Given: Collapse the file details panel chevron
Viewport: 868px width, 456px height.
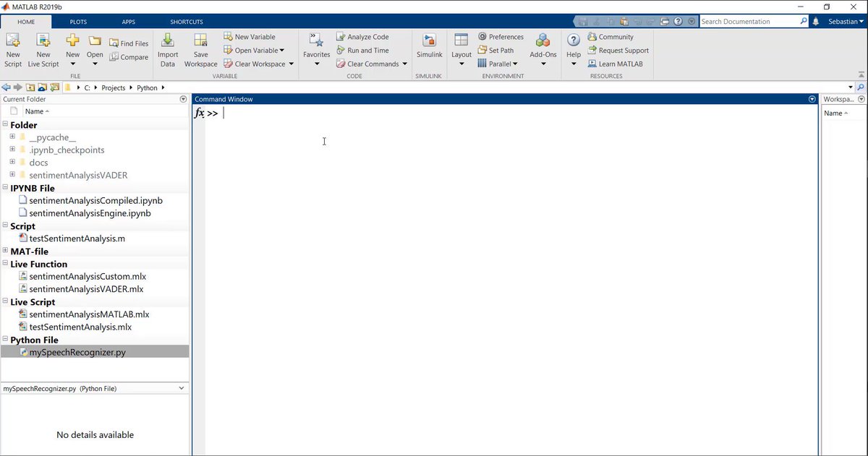Looking at the screenshot, I should point(181,389).
